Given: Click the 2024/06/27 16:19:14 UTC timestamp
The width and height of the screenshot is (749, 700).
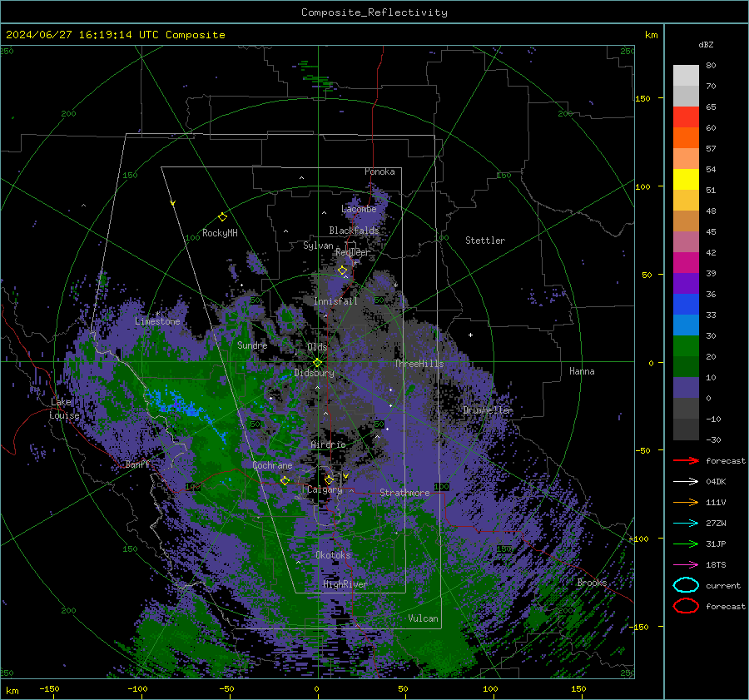Looking at the screenshot, I should (x=115, y=35).
